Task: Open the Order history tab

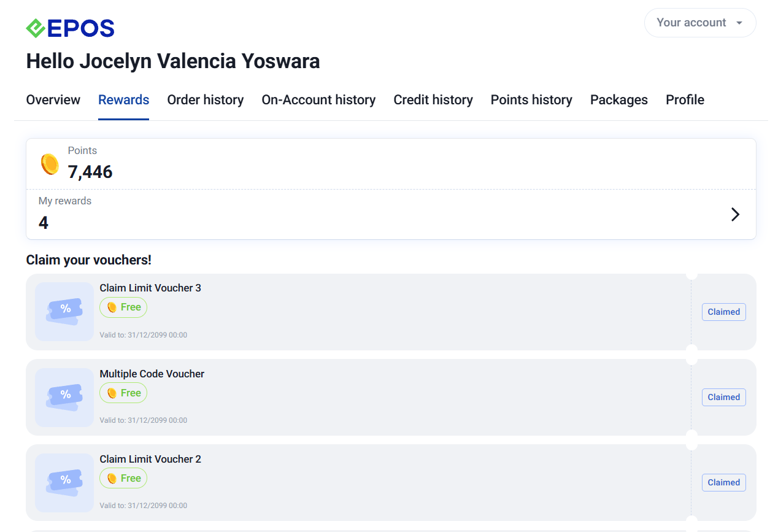Action: (x=206, y=100)
